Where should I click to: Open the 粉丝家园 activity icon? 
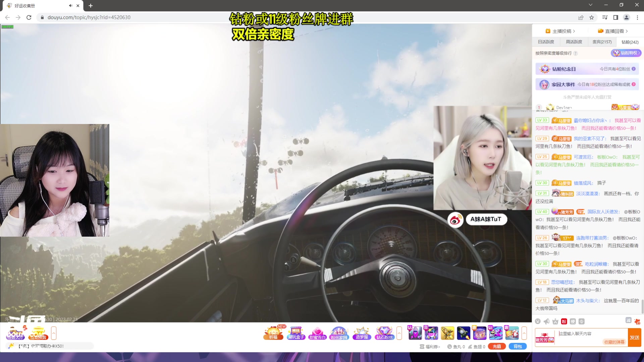(x=339, y=333)
